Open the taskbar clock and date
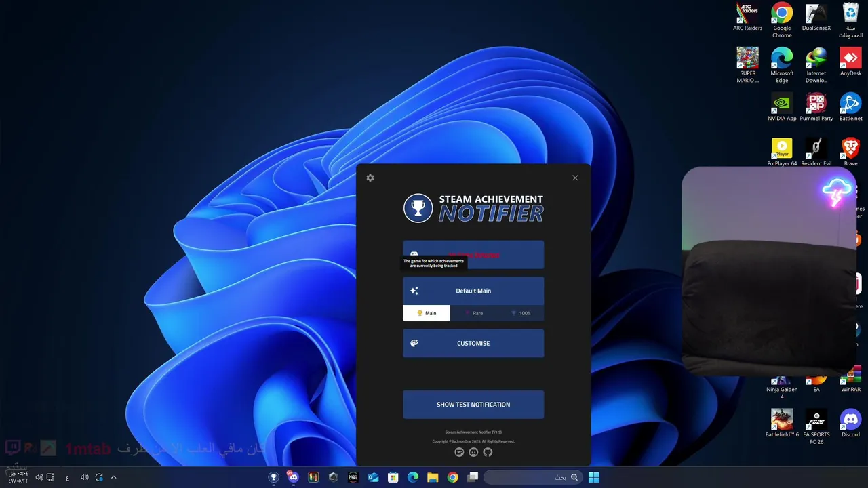 [x=18, y=477]
